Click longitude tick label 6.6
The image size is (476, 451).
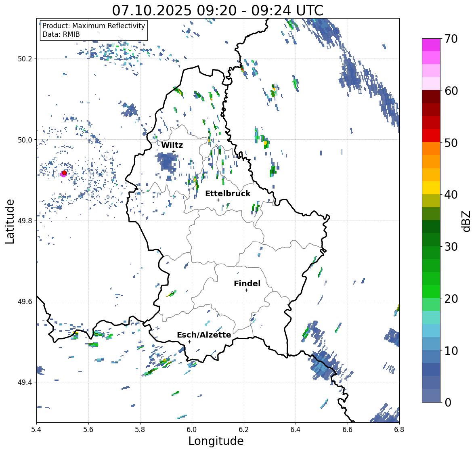(348, 430)
